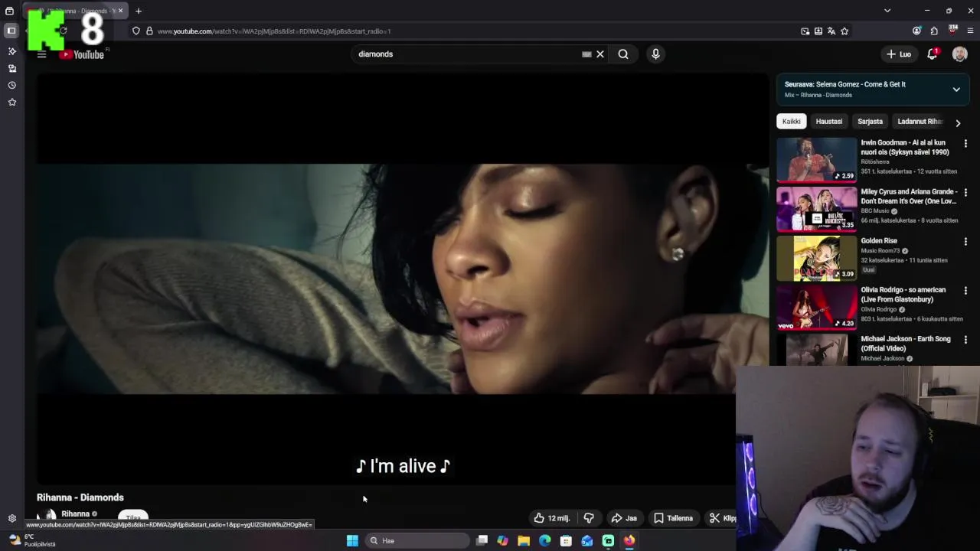Open picture-in-picture icon in address bar
980x551 pixels.
coord(805,31)
